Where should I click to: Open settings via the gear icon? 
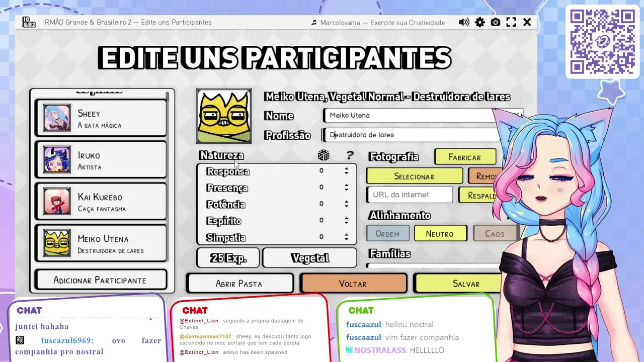[x=480, y=22]
